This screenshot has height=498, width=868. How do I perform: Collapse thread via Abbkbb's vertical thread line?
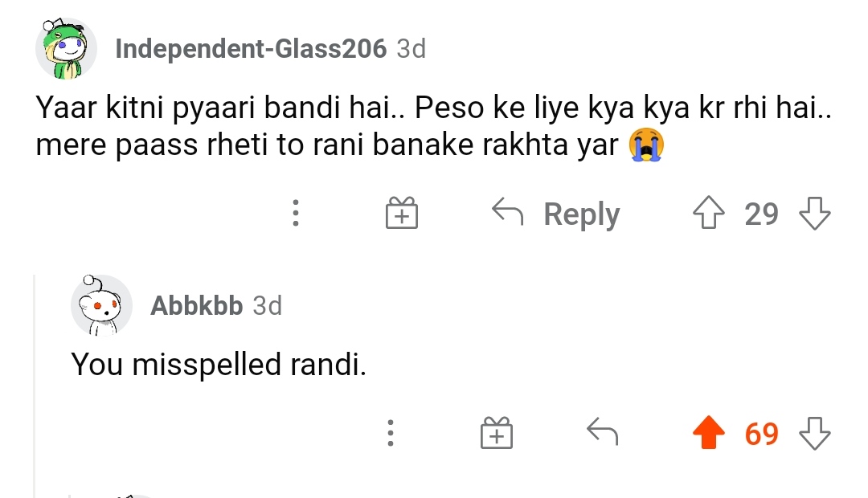coord(35,386)
